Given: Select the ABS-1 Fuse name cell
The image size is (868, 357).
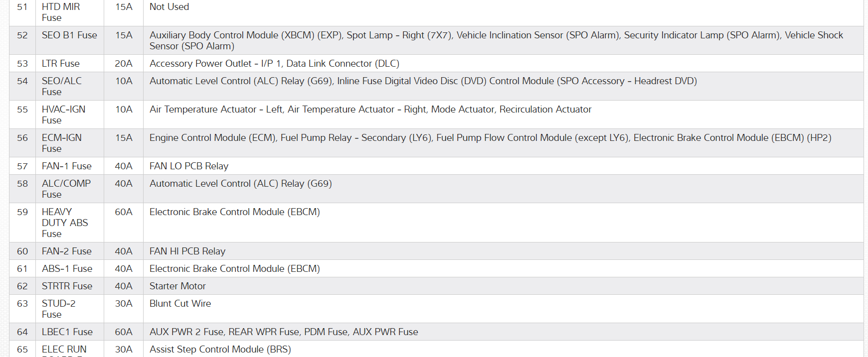Looking at the screenshot, I should tap(67, 269).
